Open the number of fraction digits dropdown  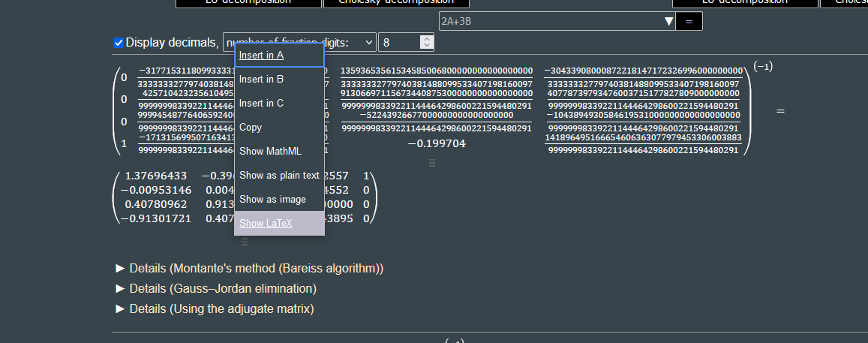pos(368,43)
